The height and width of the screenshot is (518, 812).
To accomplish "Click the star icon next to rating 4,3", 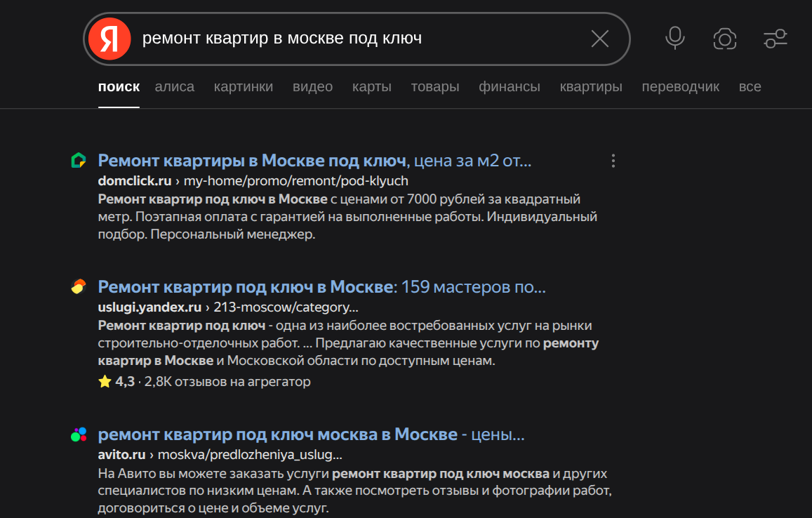I will (x=104, y=381).
